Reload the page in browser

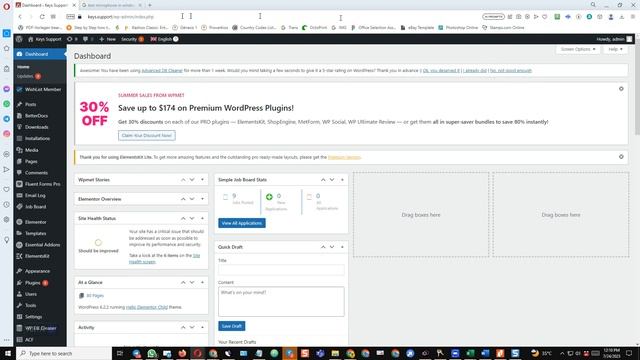pyautogui.click(x=42, y=17)
